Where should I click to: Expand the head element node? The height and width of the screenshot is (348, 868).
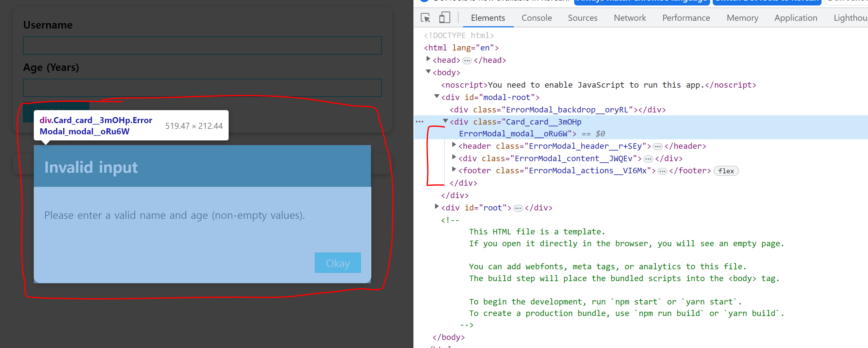tap(428, 59)
